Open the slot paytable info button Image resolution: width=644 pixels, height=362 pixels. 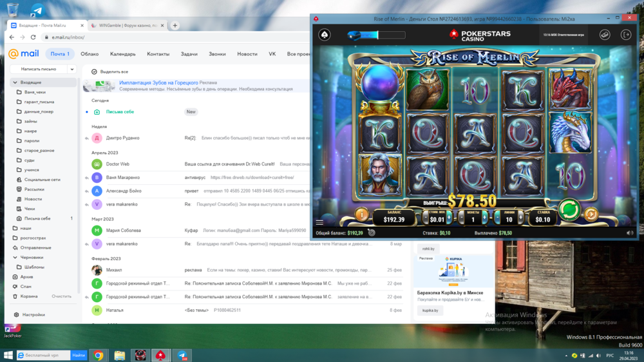click(x=361, y=214)
